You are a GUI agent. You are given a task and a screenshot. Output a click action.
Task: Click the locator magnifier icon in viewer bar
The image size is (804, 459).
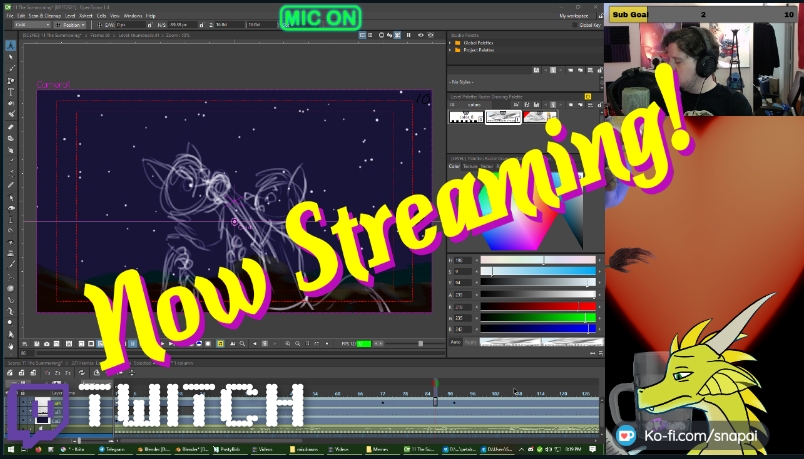click(243, 344)
